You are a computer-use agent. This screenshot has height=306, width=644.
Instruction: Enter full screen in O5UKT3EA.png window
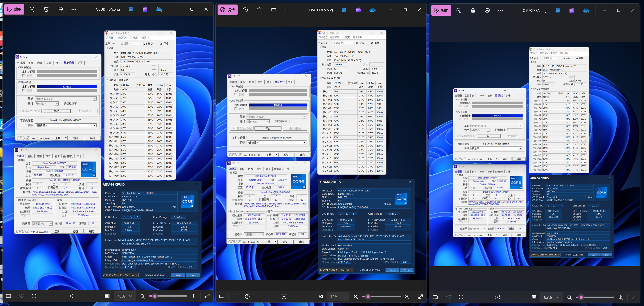tap(634, 297)
